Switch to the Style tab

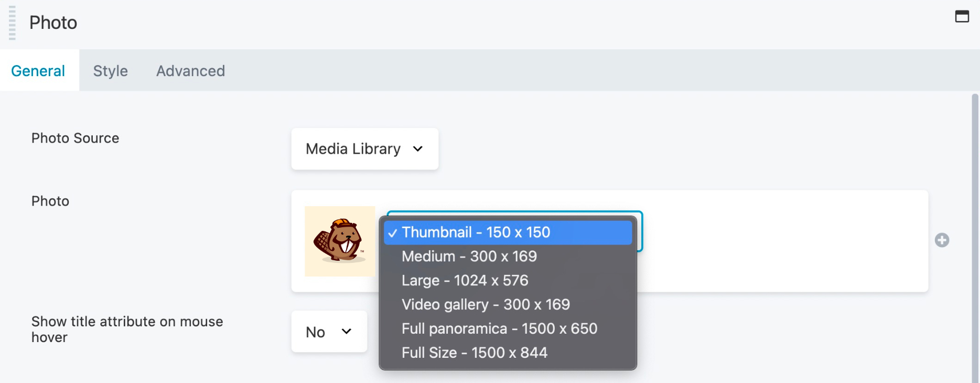tap(111, 71)
